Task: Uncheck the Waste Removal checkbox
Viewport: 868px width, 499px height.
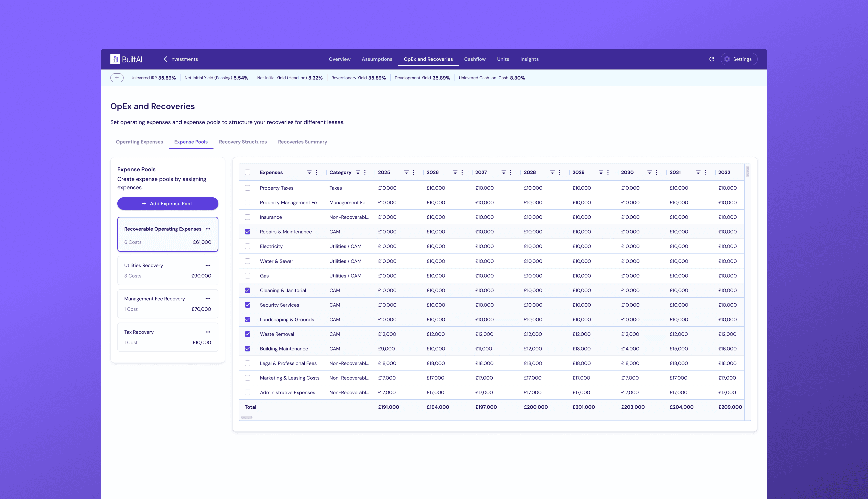Action: point(248,334)
